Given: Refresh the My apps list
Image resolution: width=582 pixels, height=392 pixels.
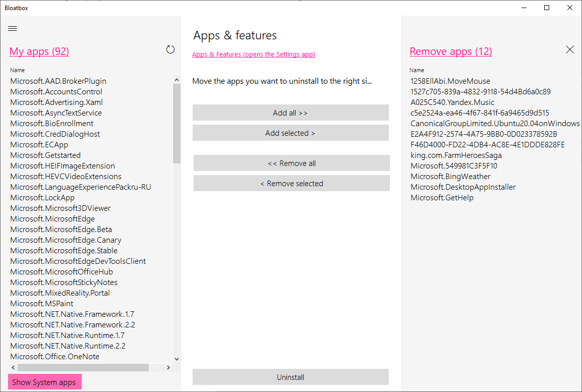Looking at the screenshot, I should (170, 49).
